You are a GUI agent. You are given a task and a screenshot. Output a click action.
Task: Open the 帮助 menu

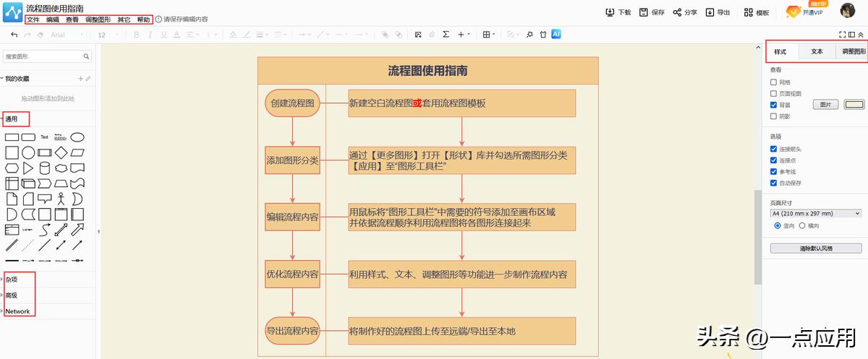[144, 20]
